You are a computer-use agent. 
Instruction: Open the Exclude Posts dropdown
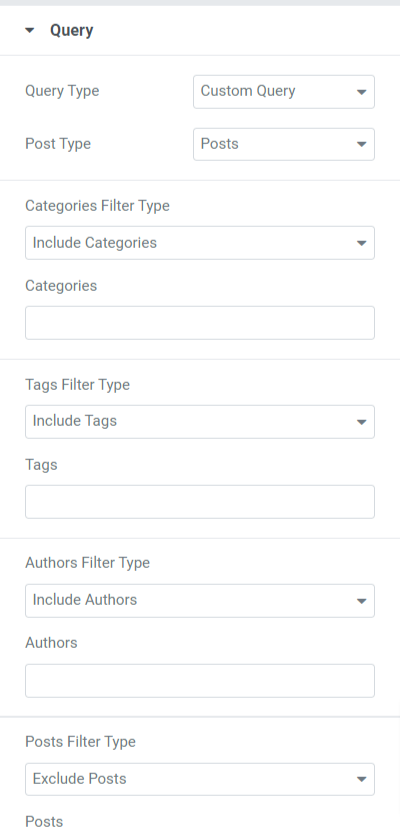(200, 779)
